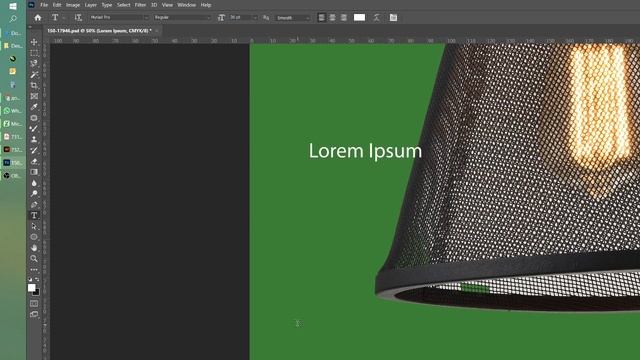Select the Rectangular Marquee tool
The height and width of the screenshot is (360, 640).
pos(34,53)
